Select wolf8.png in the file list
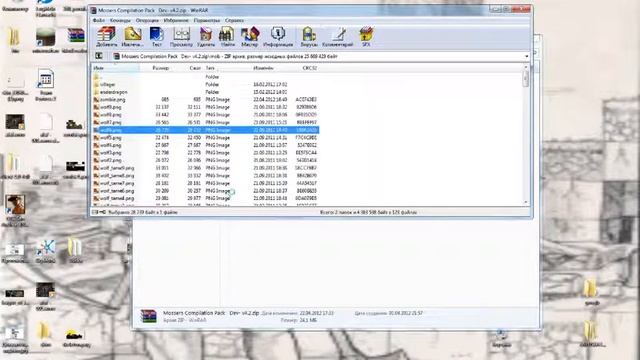 click(205, 115)
